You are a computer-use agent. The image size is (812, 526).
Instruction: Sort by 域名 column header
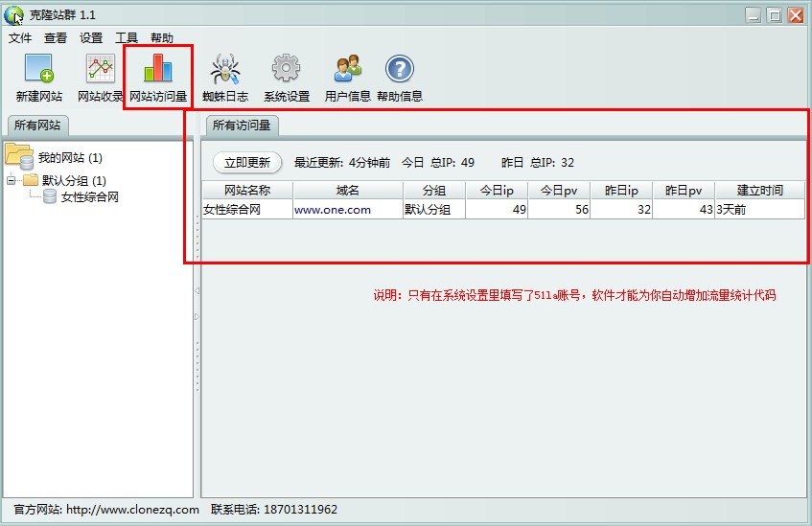[347, 190]
